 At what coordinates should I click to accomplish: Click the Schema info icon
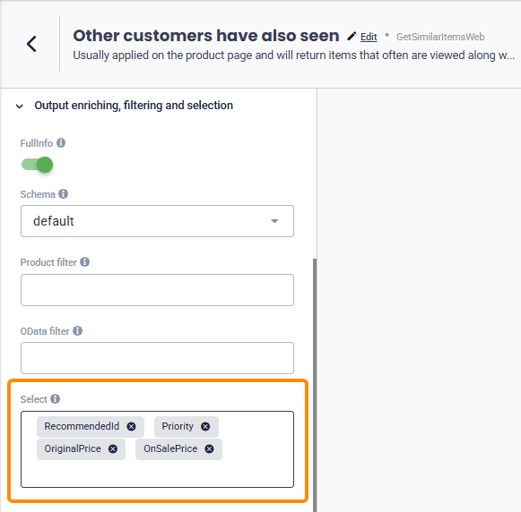click(63, 194)
